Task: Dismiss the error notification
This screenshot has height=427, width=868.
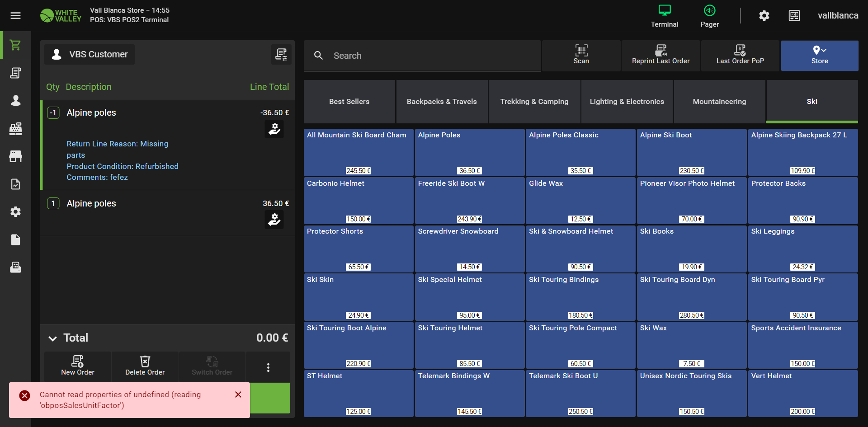Action: (x=238, y=394)
